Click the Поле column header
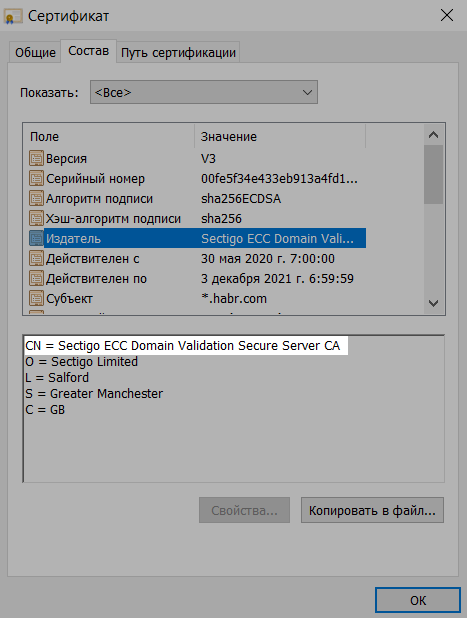Screen dimensions: 467x618 109,137
